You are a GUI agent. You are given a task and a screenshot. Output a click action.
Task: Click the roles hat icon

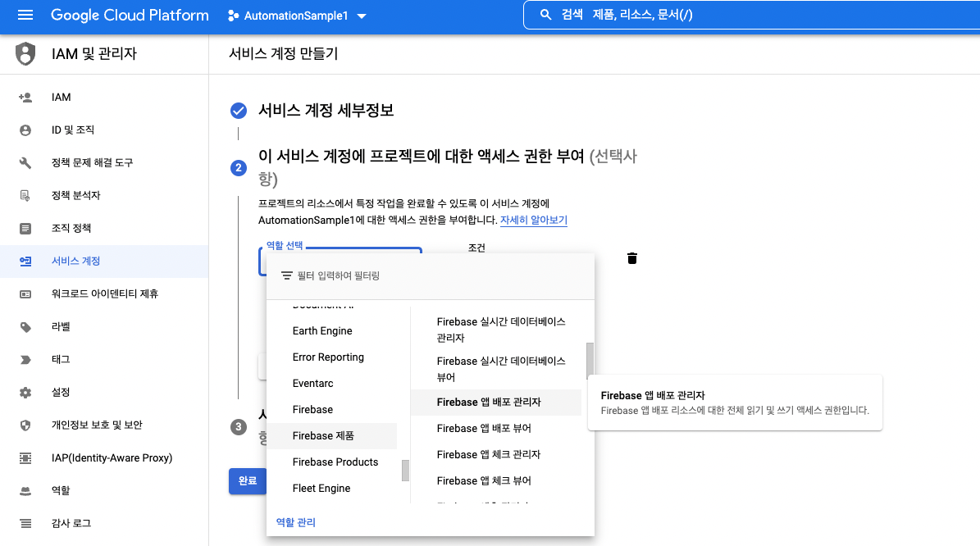click(25, 491)
